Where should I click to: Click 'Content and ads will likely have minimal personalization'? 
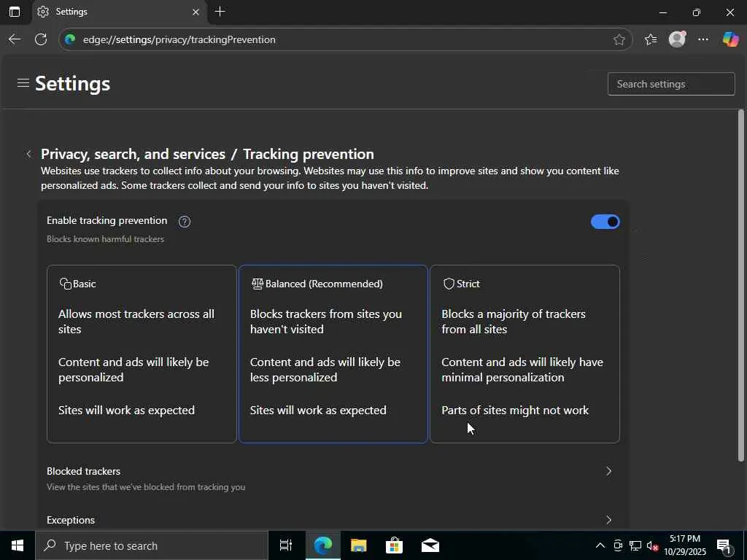click(522, 370)
